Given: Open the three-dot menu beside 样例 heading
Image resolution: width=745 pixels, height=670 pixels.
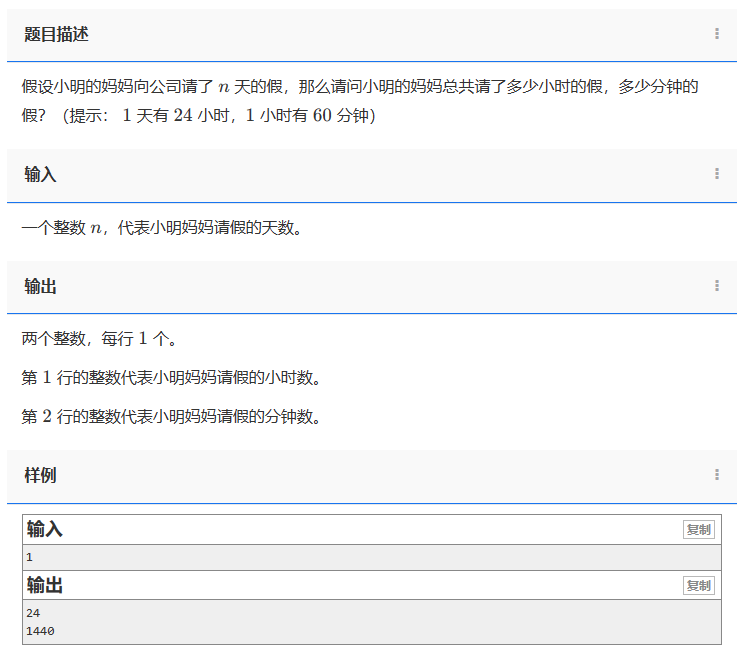Looking at the screenshot, I should [x=716, y=475].
